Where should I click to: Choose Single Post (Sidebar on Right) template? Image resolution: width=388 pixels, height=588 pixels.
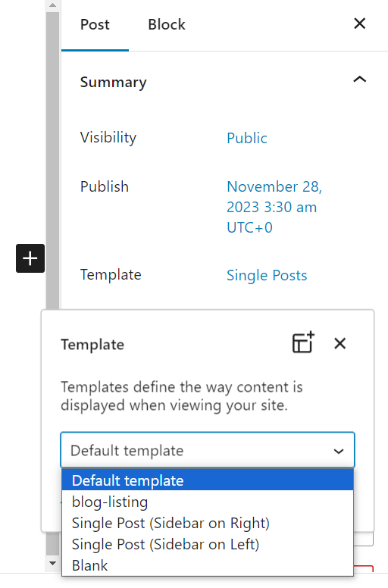tap(208, 523)
